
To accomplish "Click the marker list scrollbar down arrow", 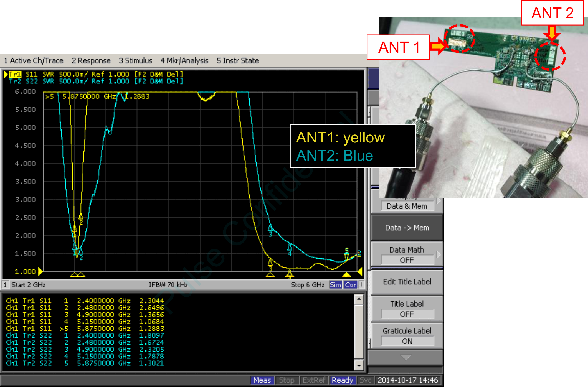I will 359,366.
